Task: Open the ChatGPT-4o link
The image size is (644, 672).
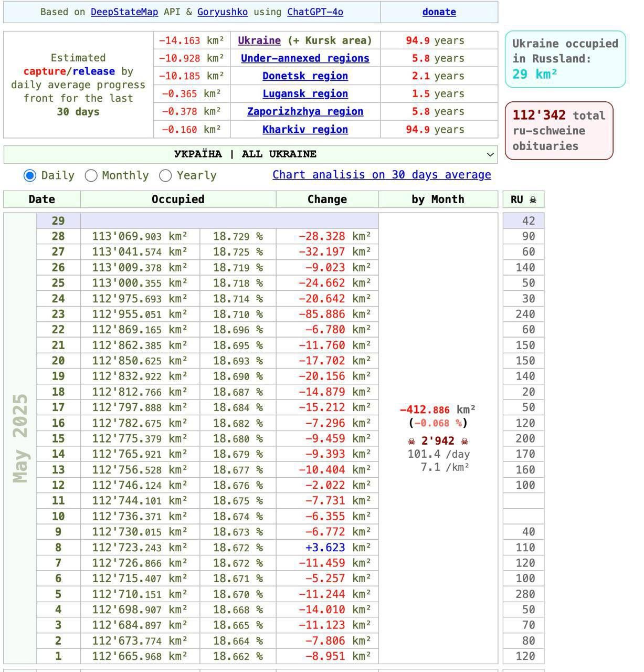Action: [315, 12]
